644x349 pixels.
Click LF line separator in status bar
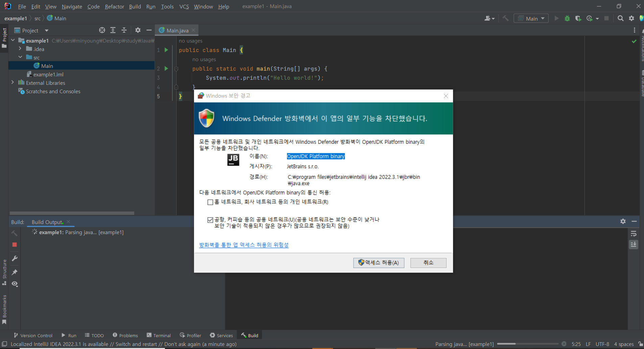coord(588,344)
